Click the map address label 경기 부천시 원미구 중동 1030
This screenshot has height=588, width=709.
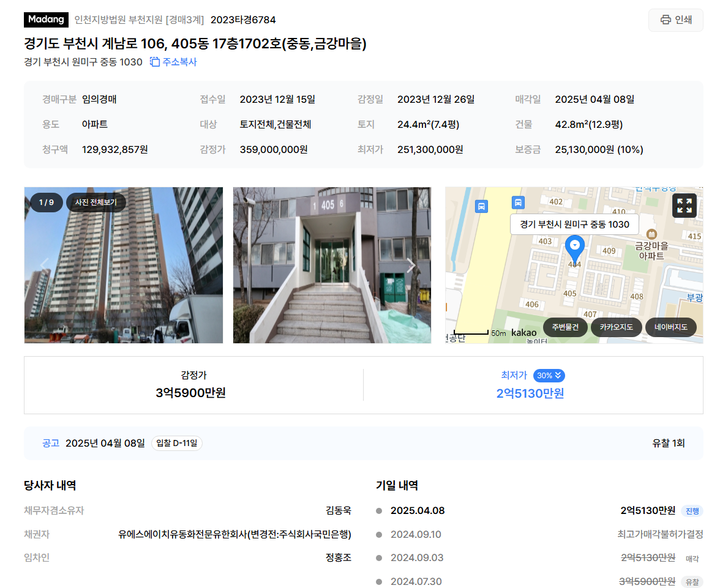[x=574, y=224]
